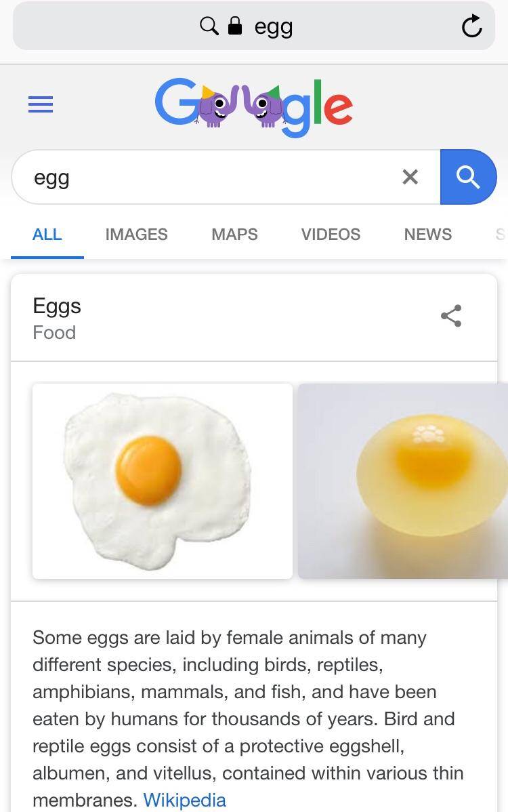Viewport: 508px width, 812px height.
Task: Select the ALL results tab
Action: click(x=47, y=235)
